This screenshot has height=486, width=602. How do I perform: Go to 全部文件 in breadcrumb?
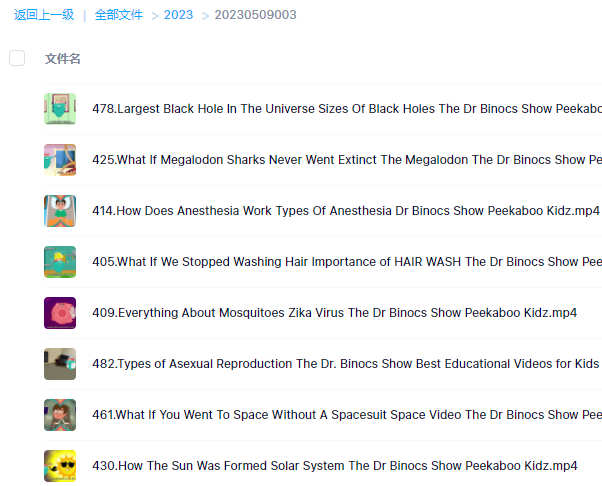[x=119, y=15]
